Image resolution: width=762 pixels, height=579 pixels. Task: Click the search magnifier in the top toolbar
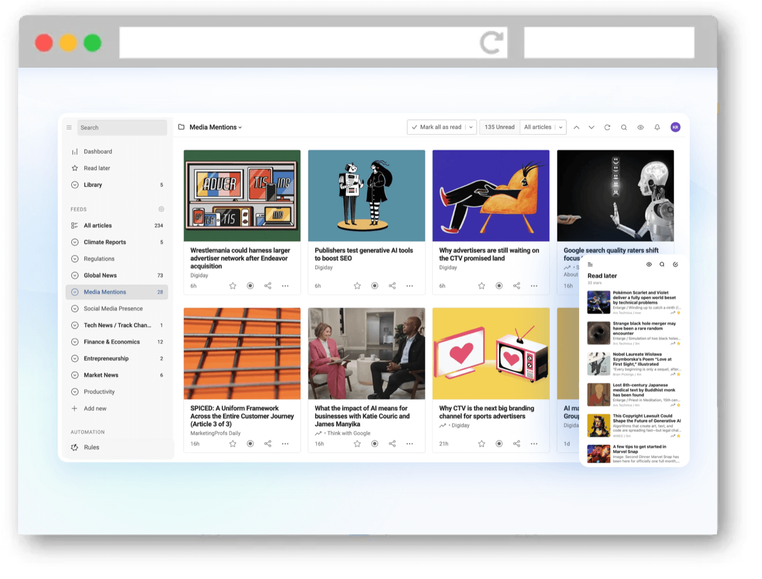pyautogui.click(x=624, y=128)
